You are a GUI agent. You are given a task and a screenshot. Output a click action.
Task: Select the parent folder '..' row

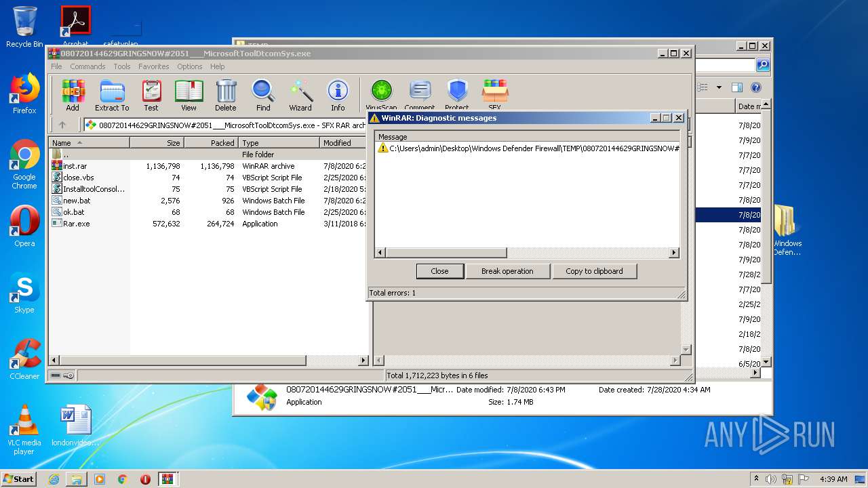(x=209, y=155)
